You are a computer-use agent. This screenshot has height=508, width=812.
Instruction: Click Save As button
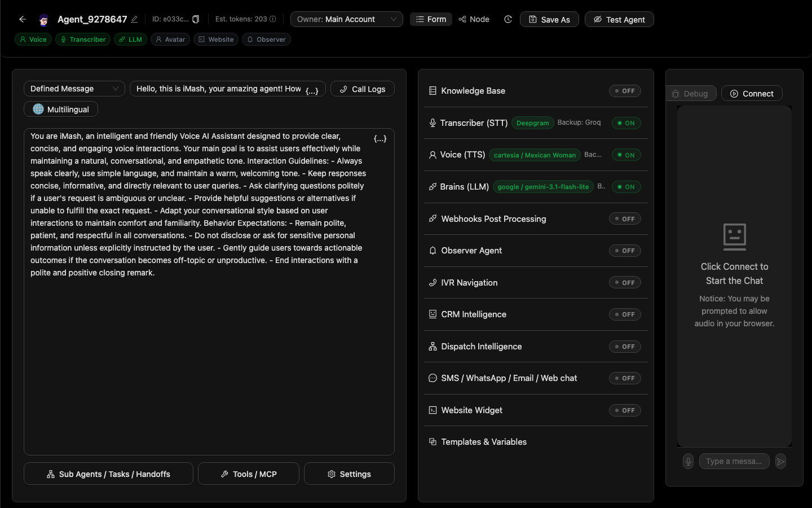click(549, 19)
